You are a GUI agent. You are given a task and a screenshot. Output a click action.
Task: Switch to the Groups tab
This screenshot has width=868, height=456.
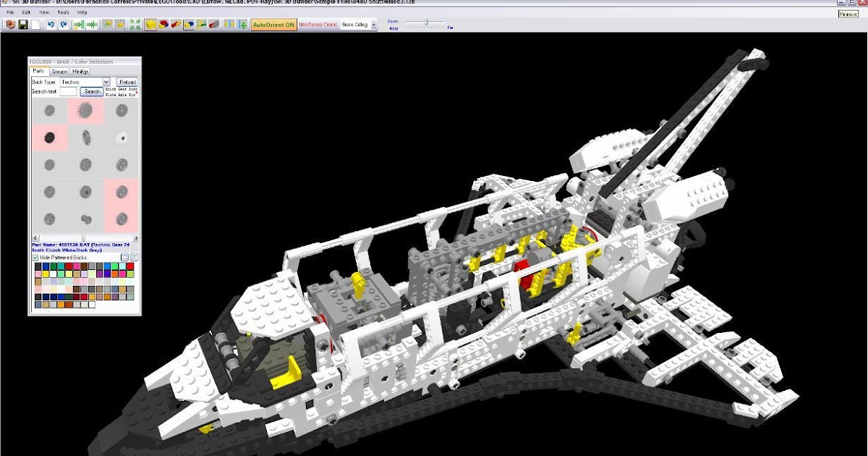tap(59, 71)
